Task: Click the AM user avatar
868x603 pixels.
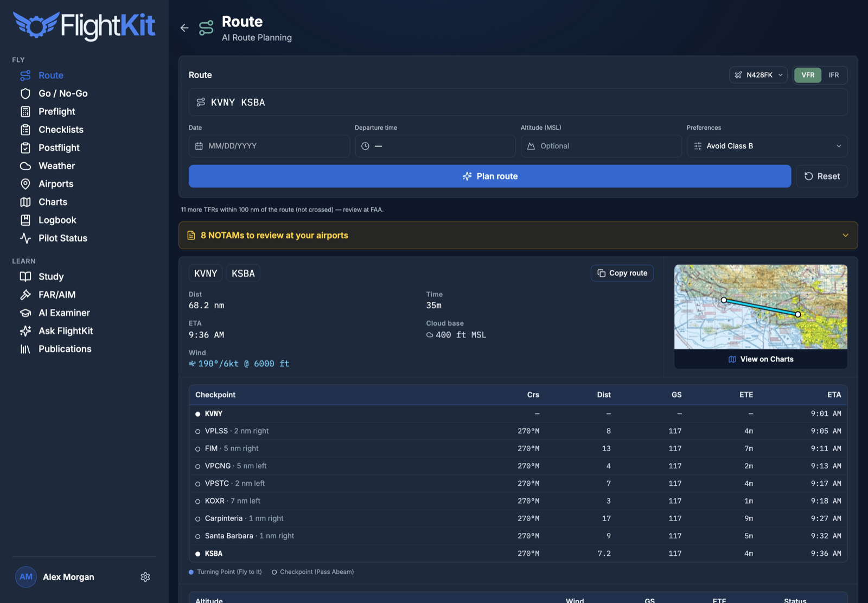Action: click(26, 577)
